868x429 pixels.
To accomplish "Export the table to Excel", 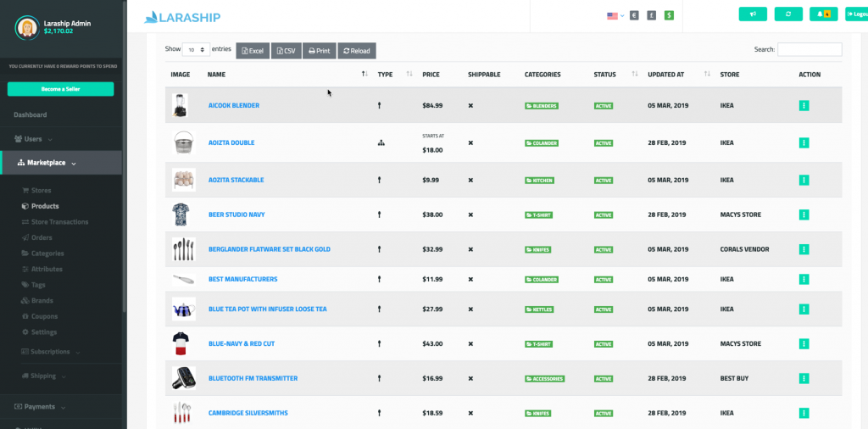I will 253,51.
